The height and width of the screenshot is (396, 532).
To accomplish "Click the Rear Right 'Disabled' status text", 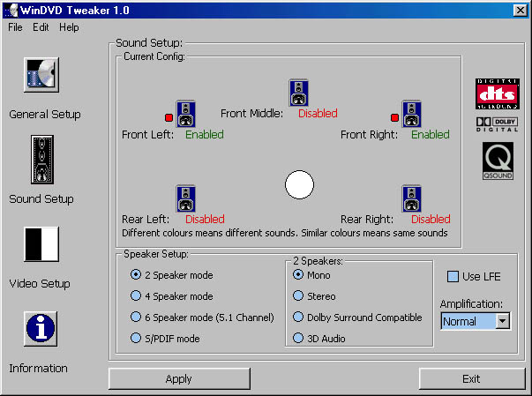I will (x=431, y=219).
